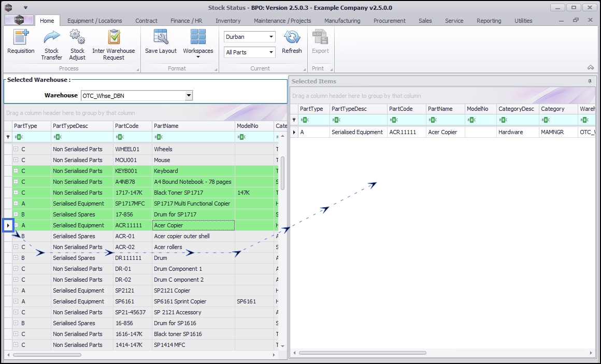Switch to the Home tab

coord(47,21)
